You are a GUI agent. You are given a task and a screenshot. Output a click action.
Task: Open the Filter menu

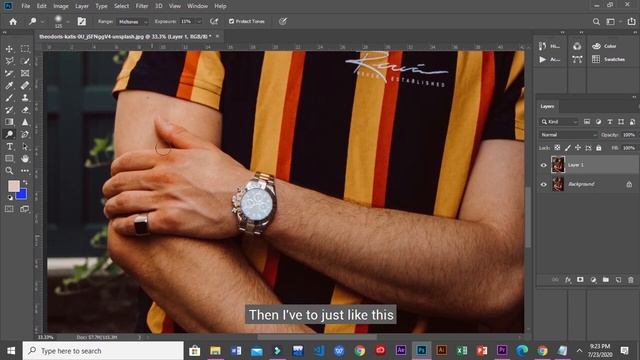(142, 6)
